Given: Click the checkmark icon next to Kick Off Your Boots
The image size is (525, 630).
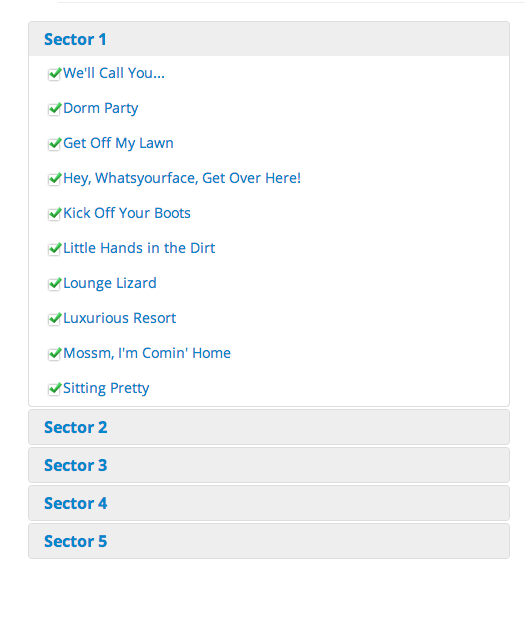Looking at the screenshot, I should (54, 214).
